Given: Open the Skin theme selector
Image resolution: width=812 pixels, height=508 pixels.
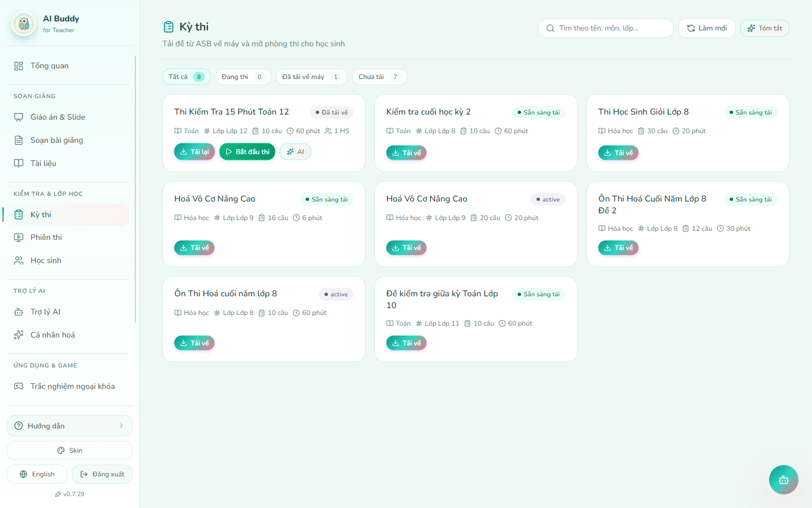Looking at the screenshot, I should tap(69, 450).
